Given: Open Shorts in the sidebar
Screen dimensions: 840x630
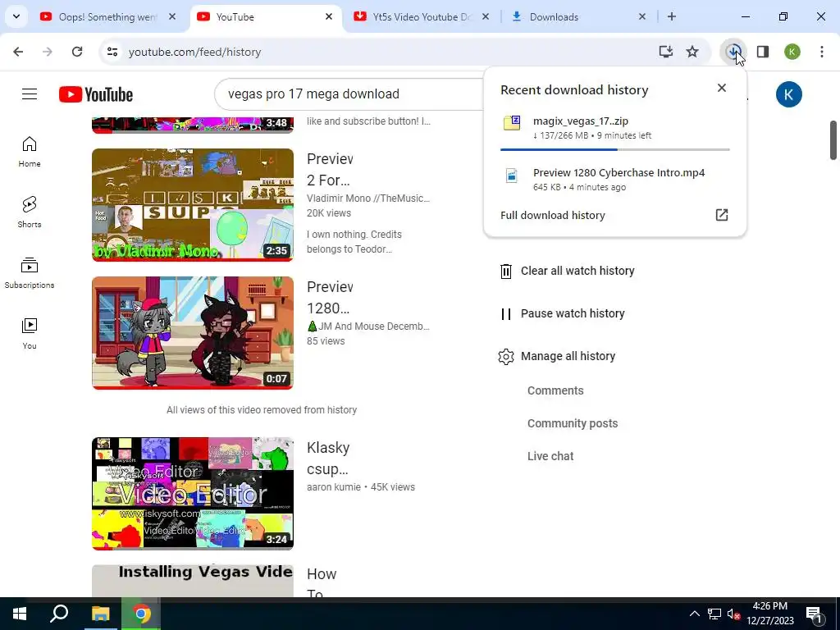Looking at the screenshot, I should pyautogui.click(x=30, y=212).
